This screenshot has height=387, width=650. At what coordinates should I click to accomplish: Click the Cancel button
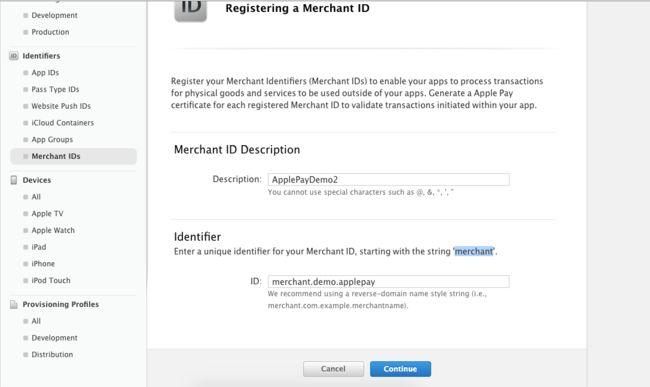(333, 369)
